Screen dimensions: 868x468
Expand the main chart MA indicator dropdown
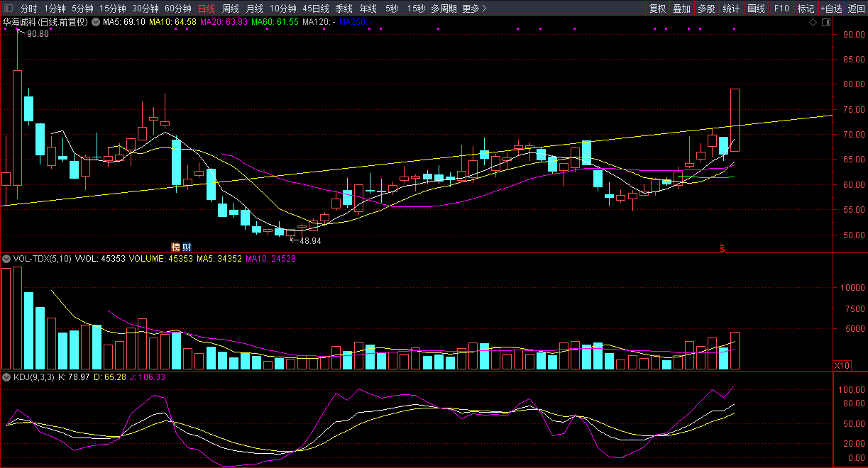(96, 22)
